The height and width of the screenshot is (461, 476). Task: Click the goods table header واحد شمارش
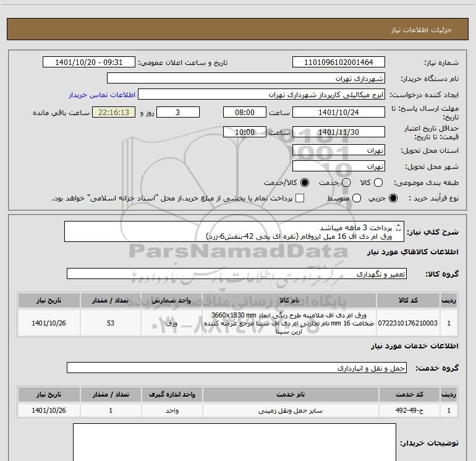[171, 300]
